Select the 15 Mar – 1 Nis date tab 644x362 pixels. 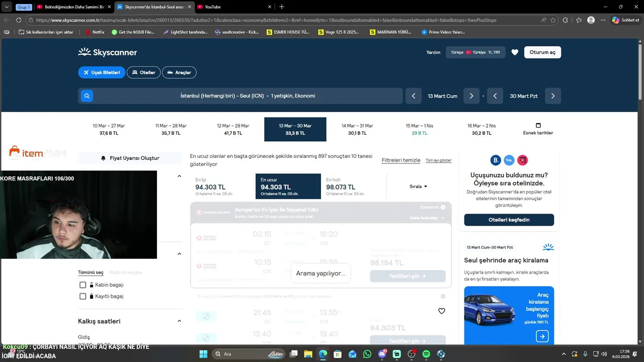[420, 129]
